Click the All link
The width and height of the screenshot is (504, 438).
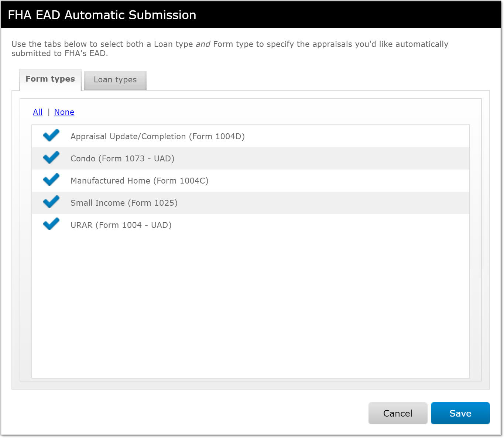point(38,112)
